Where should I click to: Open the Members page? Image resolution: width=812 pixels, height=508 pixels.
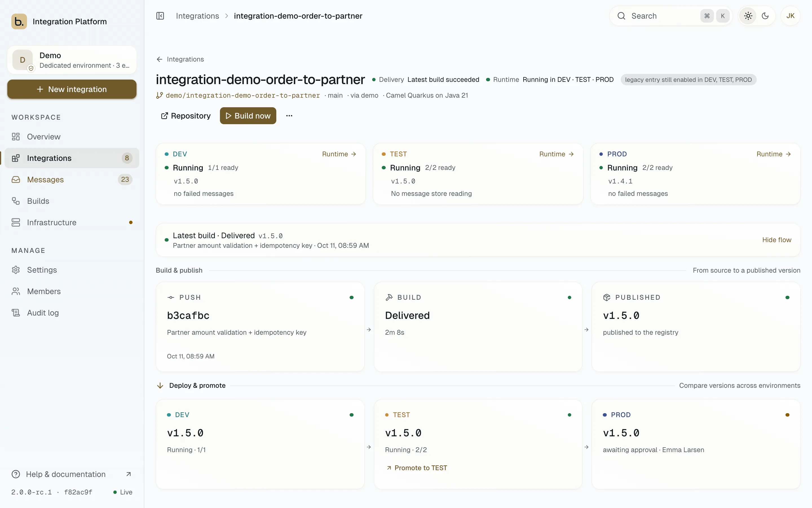coord(72,291)
